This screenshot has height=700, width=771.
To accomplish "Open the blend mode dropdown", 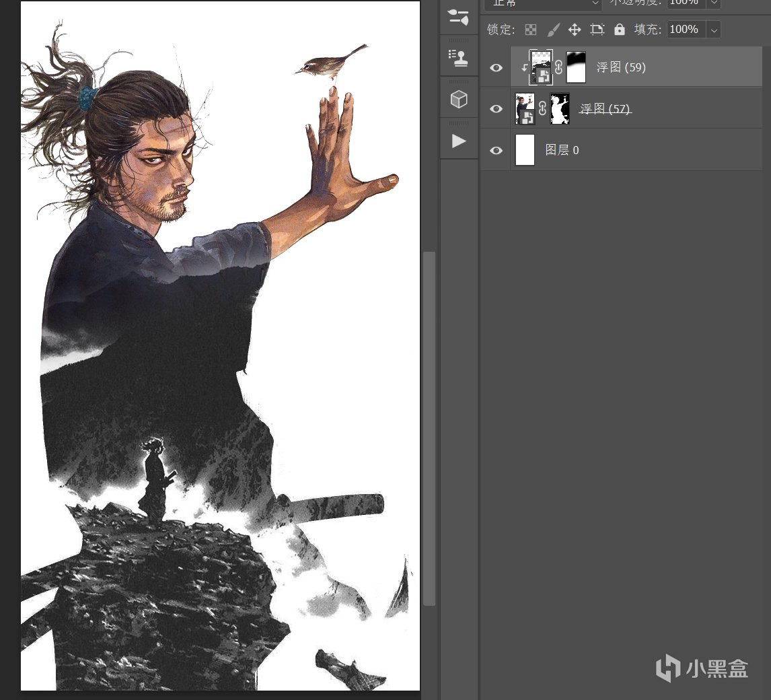I will [542, 3].
